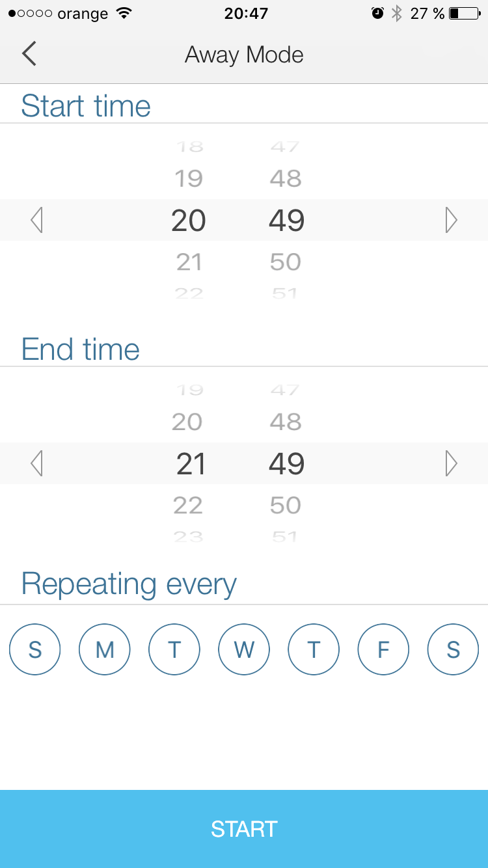Tap the right arrow in Start time
The height and width of the screenshot is (868, 488).
(x=451, y=221)
